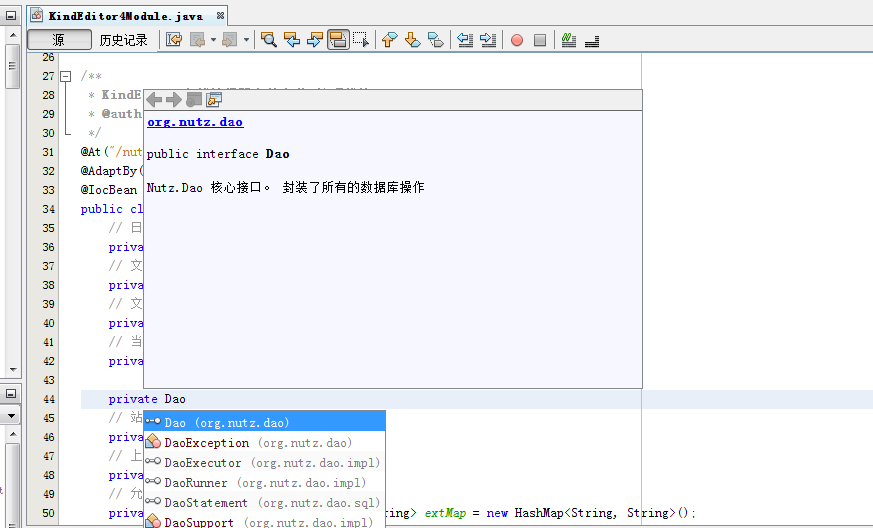This screenshot has width=873, height=528.
Task: Place cursor after "private Dao" on line 44
Action: pyautogui.click(x=187, y=399)
